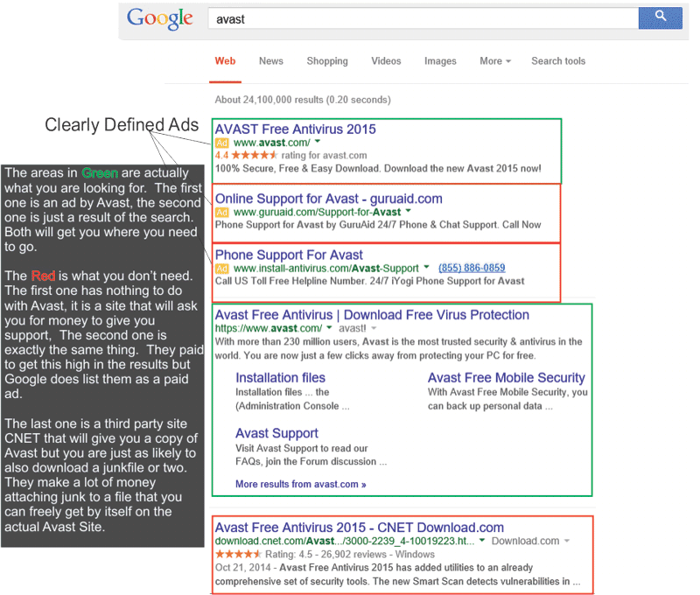Click 'Phone Support for Avast by GuruAid' description
Screen dimensions: 700x595
(378, 225)
